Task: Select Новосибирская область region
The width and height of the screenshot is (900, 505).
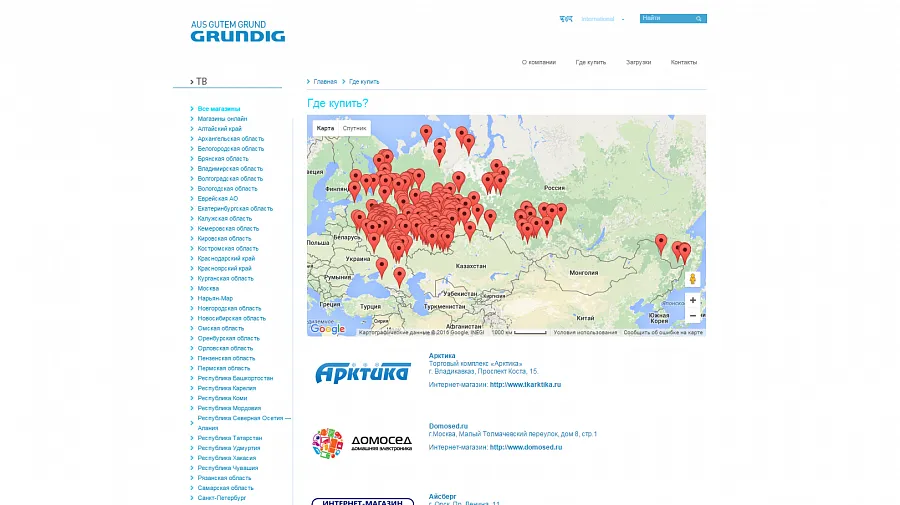Action: click(232, 318)
